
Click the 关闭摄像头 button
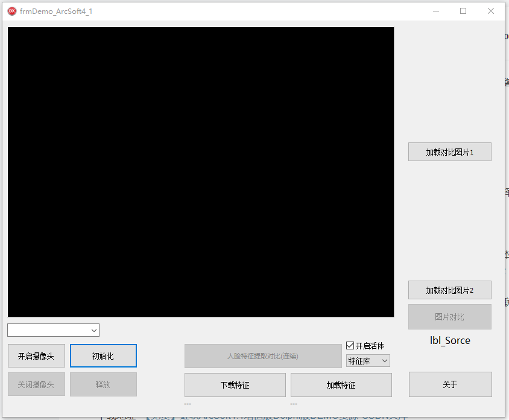click(36, 384)
